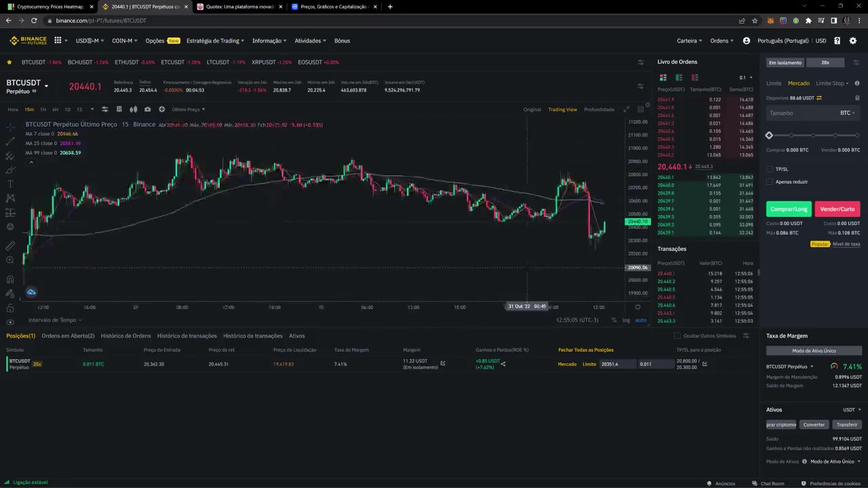Open the Ordens em Aberto(2) tab
Viewport: 868px width, 488px height.
tap(68, 335)
